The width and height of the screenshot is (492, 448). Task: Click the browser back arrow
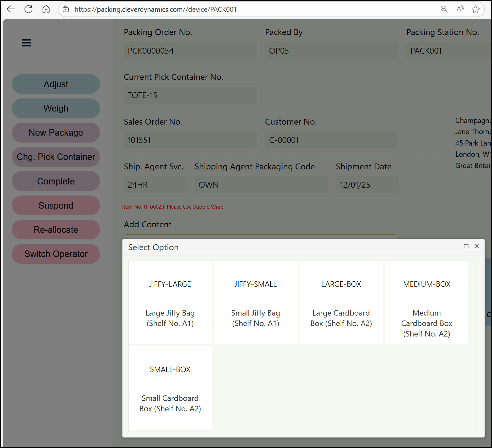coord(11,9)
